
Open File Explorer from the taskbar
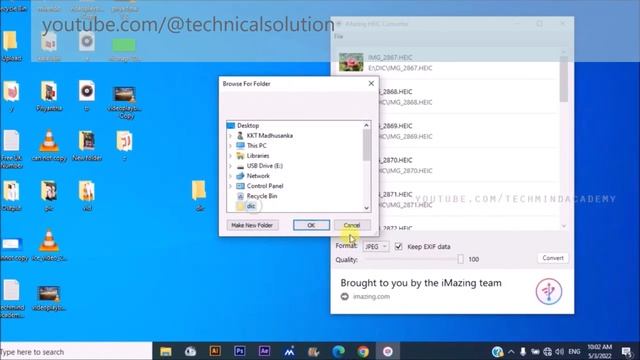166,351
